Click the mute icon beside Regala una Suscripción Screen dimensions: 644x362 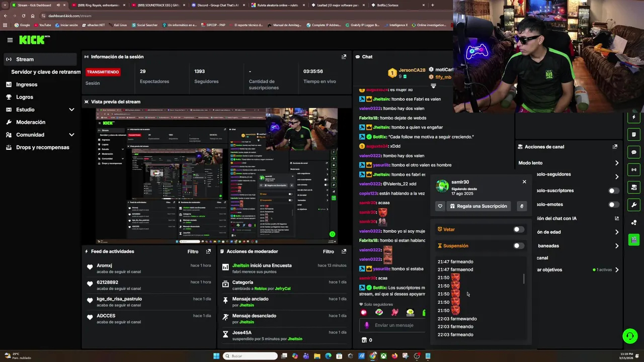click(521, 206)
